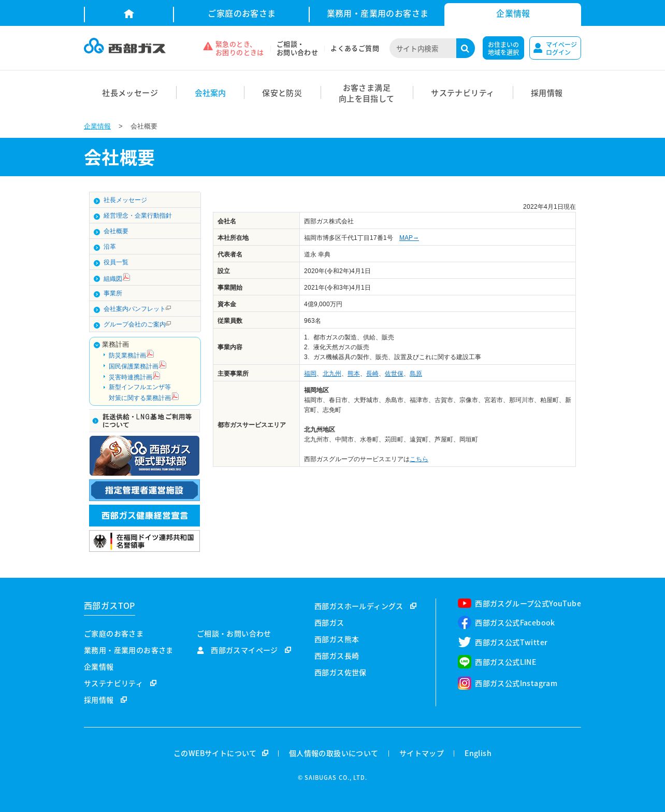This screenshot has height=812, width=665.
Task: Open the 在福岡ドイツ連邦共和国名誉領事 banner
Action: (144, 541)
